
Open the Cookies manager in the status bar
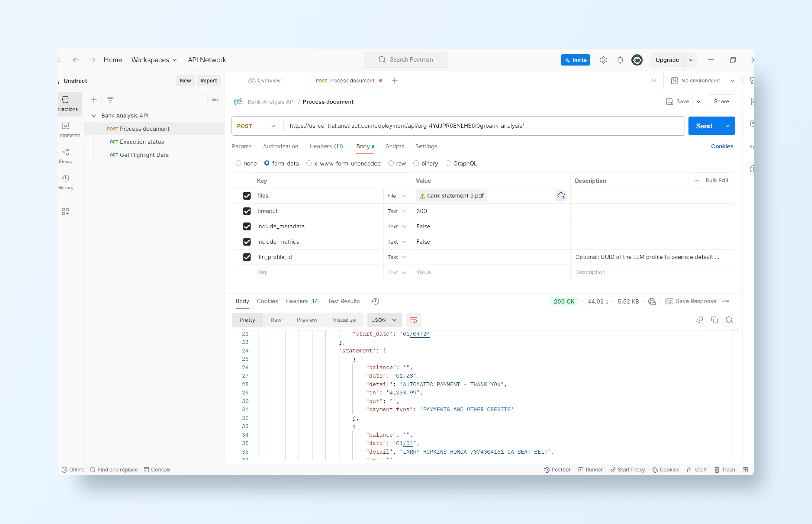(666, 470)
